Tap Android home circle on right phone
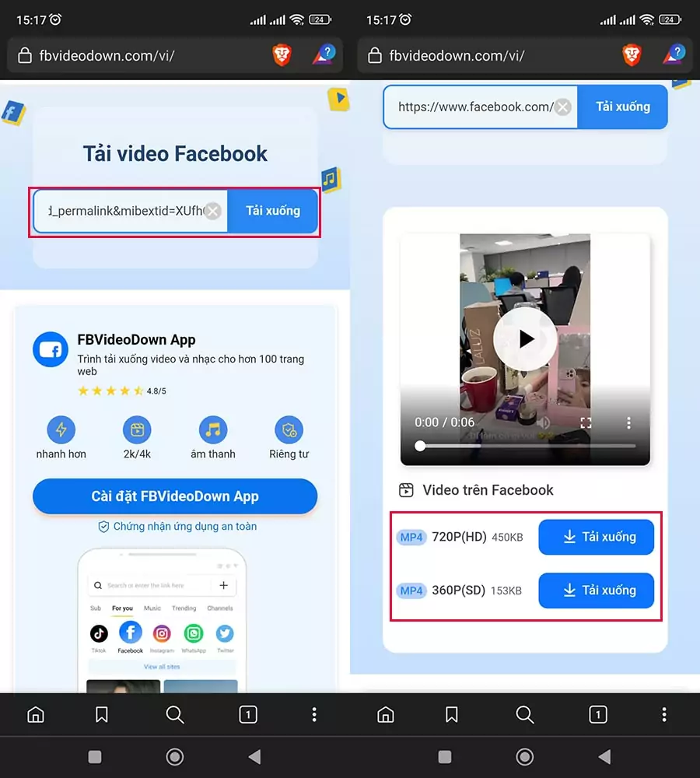This screenshot has height=778, width=700. pyautogui.click(x=525, y=757)
